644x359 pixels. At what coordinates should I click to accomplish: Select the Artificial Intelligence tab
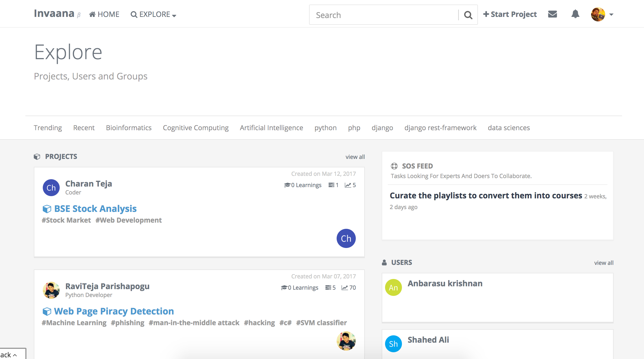pos(271,128)
